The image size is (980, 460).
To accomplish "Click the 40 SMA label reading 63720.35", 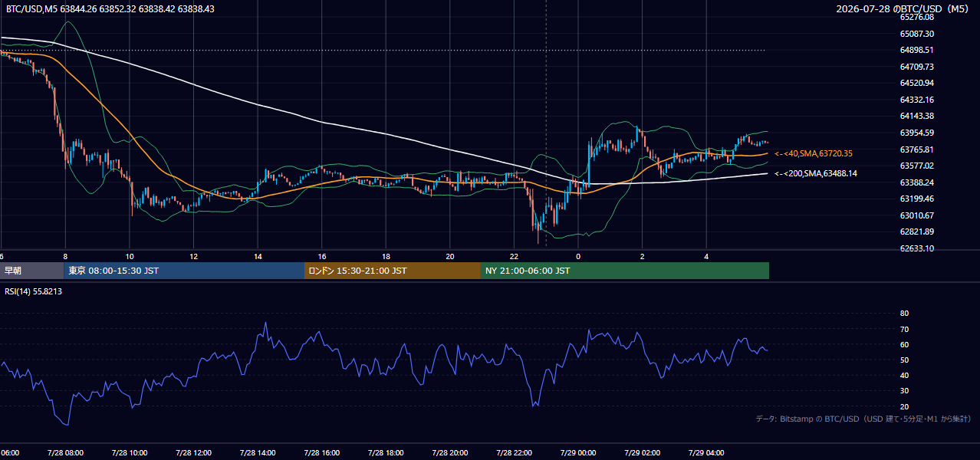I will click(x=814, y=153).
